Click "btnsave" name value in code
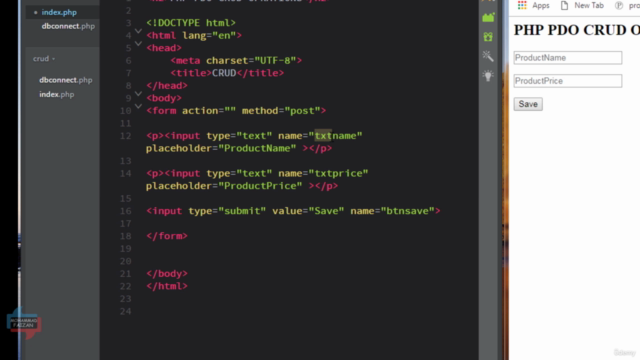Screen dimensions: 640x360 pyautogui.click(x=407, y=211)
